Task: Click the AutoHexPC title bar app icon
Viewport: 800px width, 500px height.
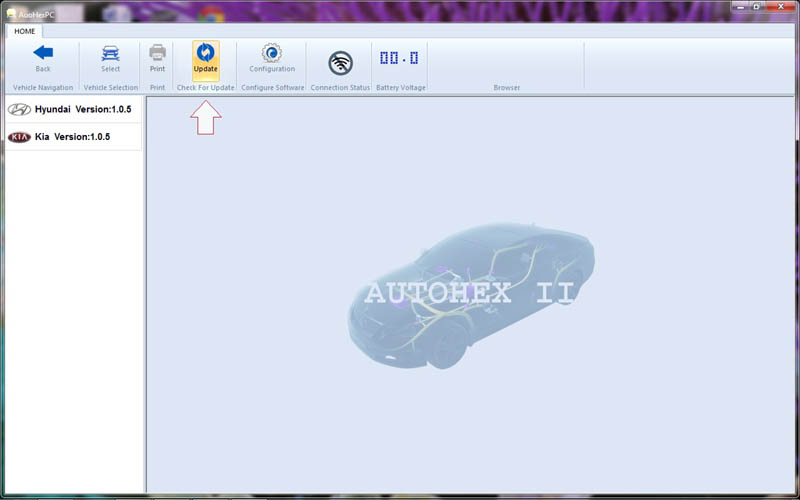Action: [x=11, y=14]
